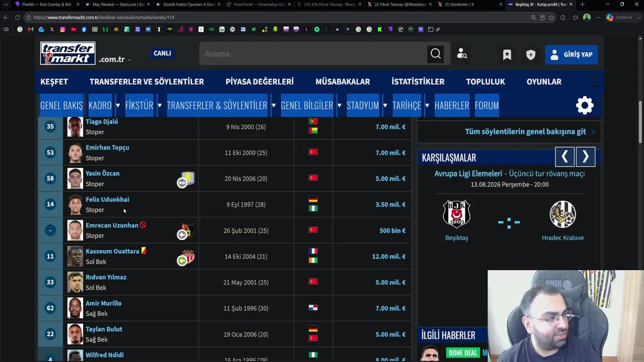Open Facebook bookmark in bookmarks bar
Screen dimensions: 644x362
click(84, 30)
